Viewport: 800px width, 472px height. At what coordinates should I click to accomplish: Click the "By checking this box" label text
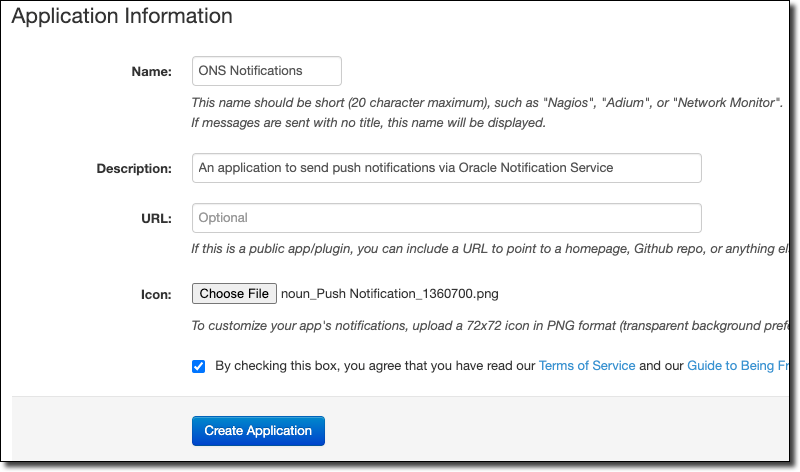click(375, 366)
